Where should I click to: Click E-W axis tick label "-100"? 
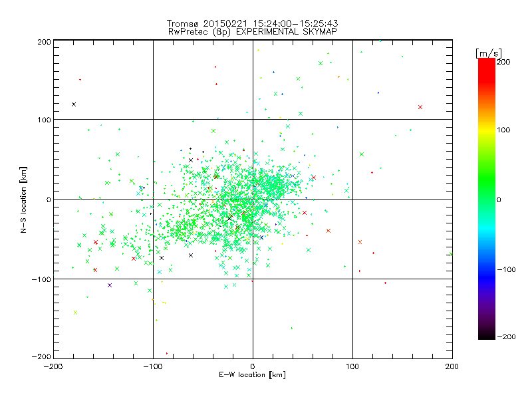click(x=153, y=366)
